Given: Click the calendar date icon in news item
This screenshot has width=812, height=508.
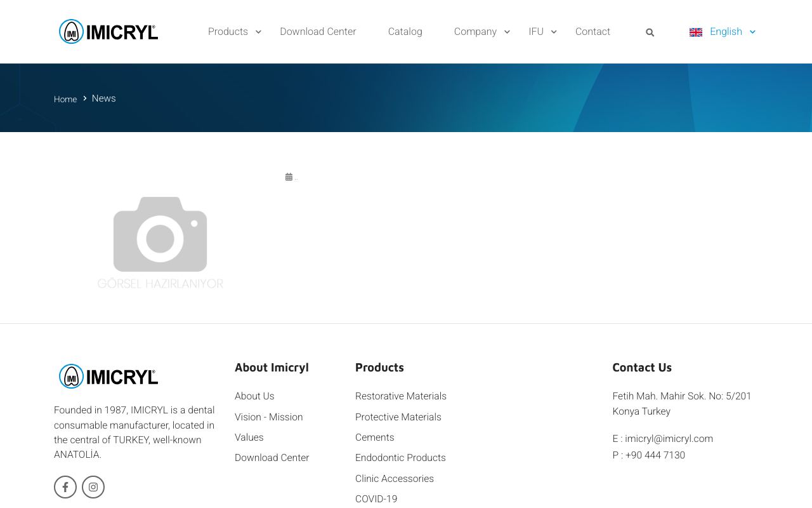Looking at the screenshot, I should [289, 178].
